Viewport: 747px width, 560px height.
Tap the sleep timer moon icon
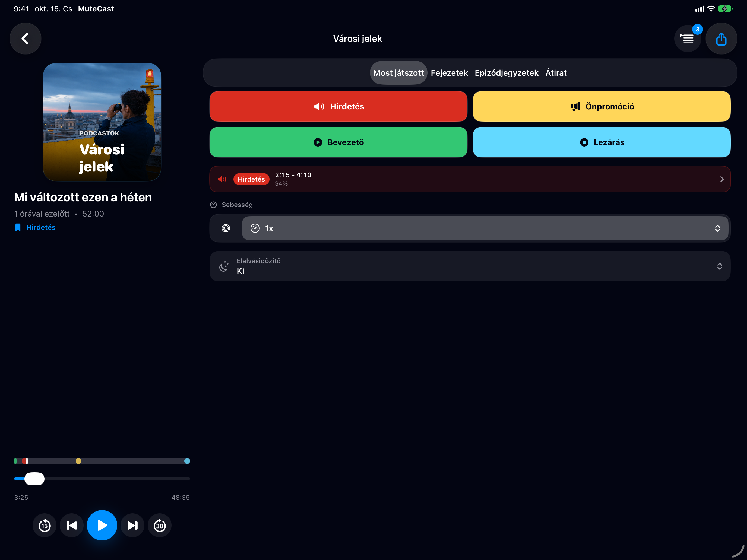pyautogui.click(x=224, y=266)
